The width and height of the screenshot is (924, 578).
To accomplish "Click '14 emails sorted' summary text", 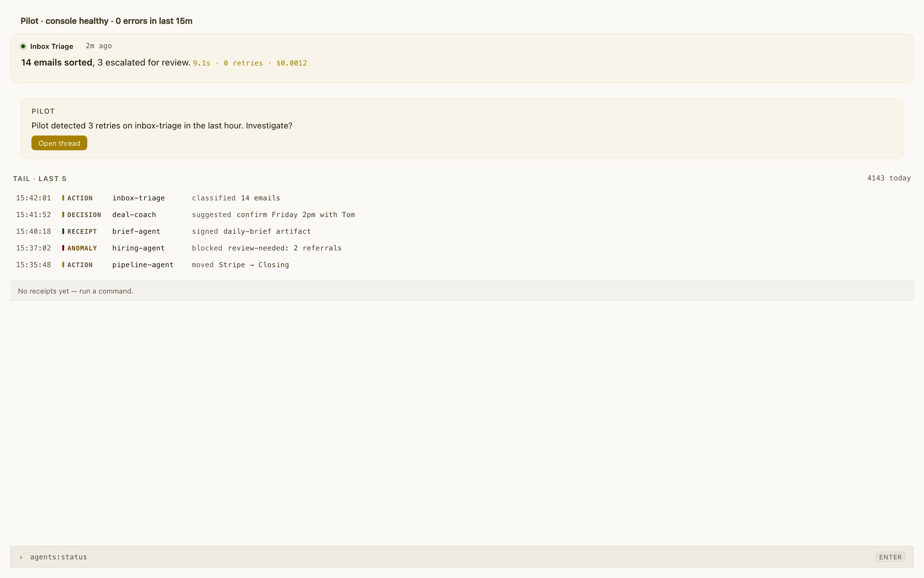I will [x=57, y=62].
